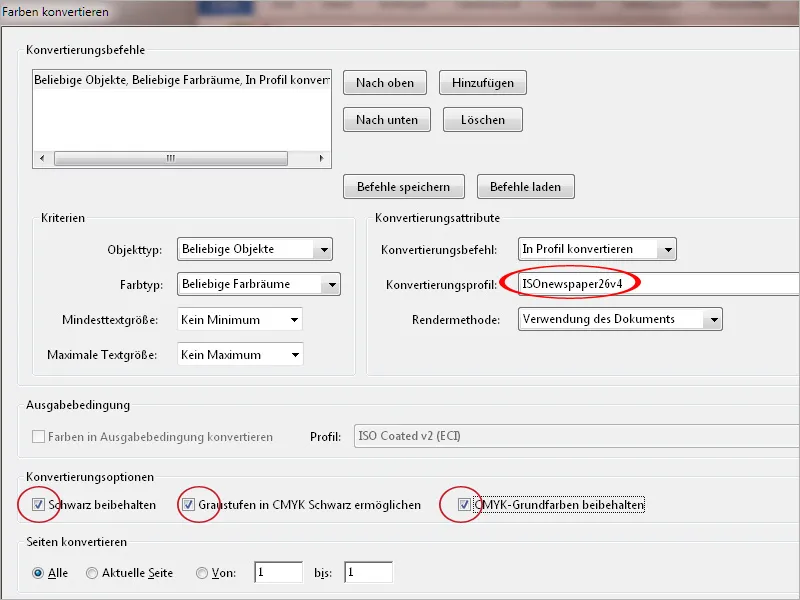Click the horizontal scrollbar thumb in command list
The width and height of the screenshot is (800, 600).
tap(171, 158)
